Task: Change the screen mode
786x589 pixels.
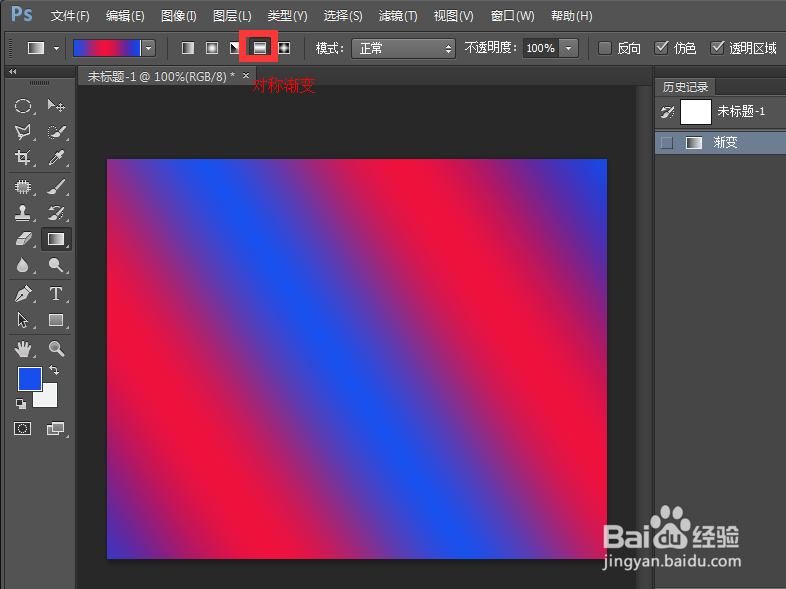Action: pyautogui.click(x=55, y=429)
